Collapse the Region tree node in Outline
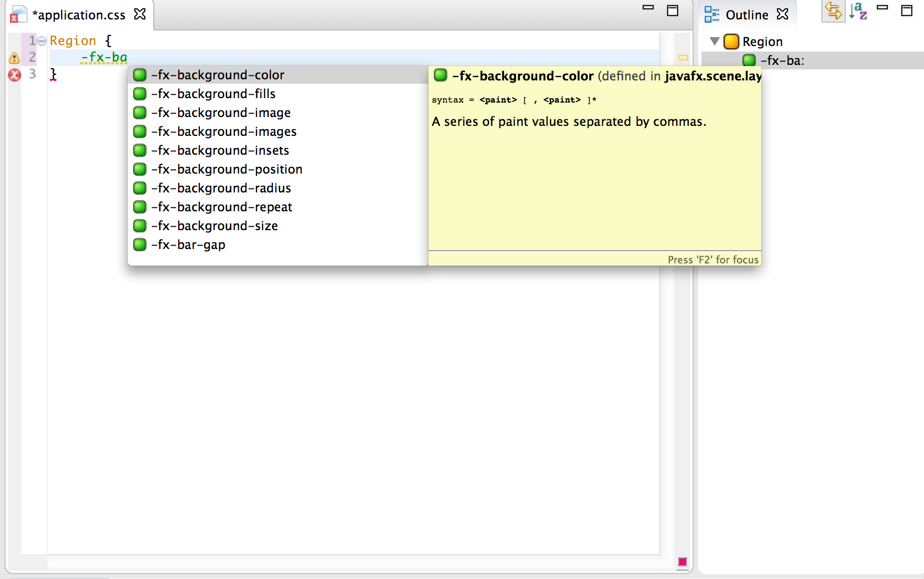Viewport: 924px width, 579px height. coord(715,42)
